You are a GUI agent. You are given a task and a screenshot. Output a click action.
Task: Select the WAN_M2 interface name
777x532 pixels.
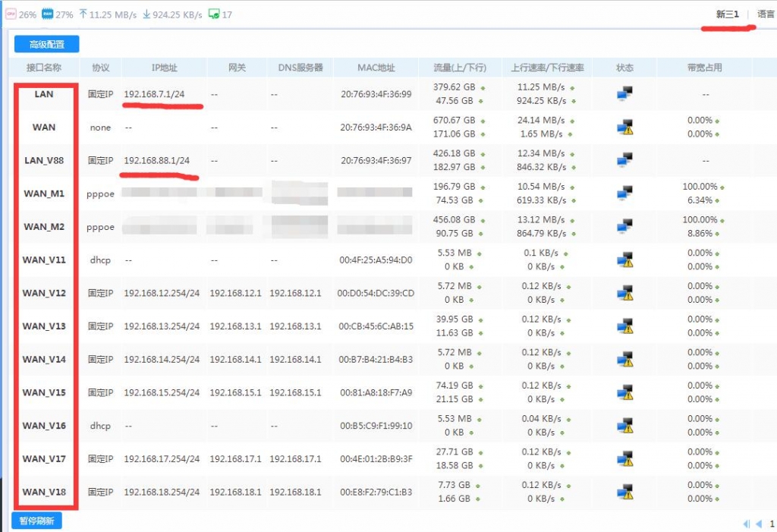(x=44, y=227)
